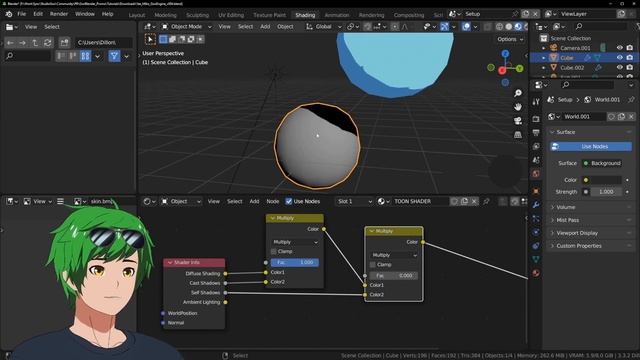This screenshot has height=360, width=640.
Task: Open the Shading workspace tab
Action: pyautogui.click(x=305, y=15)
